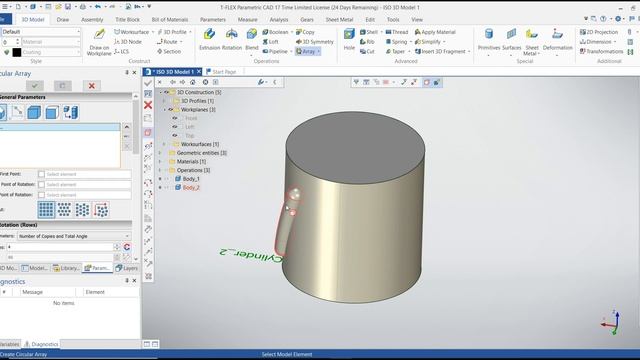Click the Sheet Metal special icon

coord(531,34)
